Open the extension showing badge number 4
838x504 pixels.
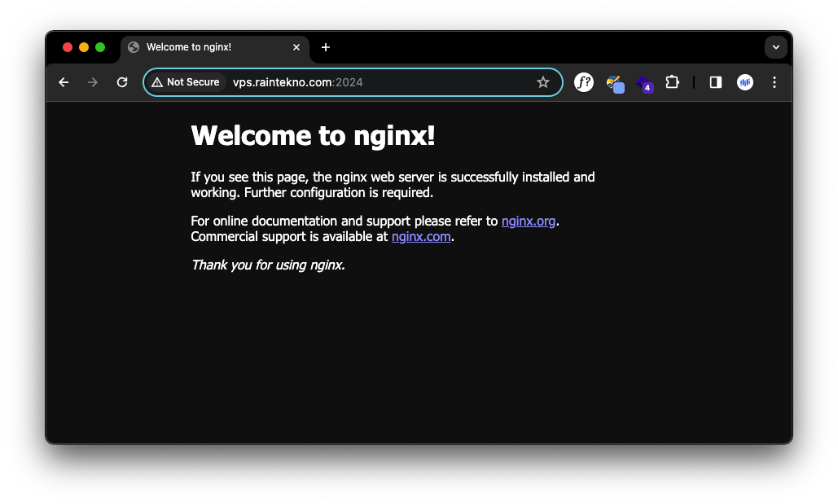[644, 84]
